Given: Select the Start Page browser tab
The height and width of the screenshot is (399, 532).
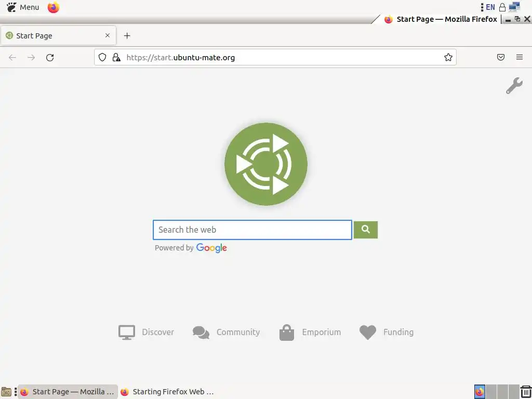Looking at the screenshot, I should tap(58, 36).
